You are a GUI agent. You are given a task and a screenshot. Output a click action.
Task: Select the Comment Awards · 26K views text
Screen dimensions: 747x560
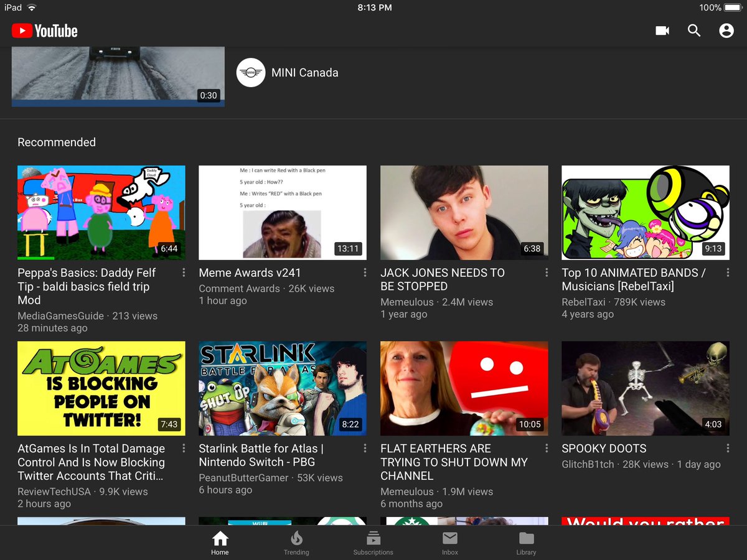click(x=266, y=288)
